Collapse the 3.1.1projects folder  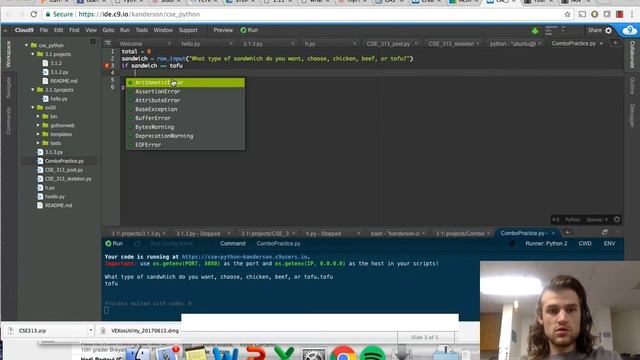[x=33, y=90]
